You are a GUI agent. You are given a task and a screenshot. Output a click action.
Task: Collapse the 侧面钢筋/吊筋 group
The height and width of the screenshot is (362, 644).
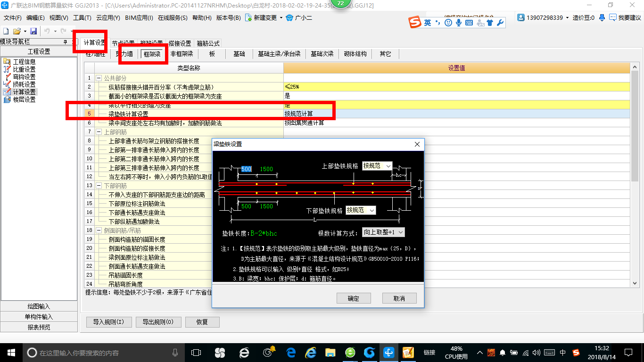click(x=99, y=230)
